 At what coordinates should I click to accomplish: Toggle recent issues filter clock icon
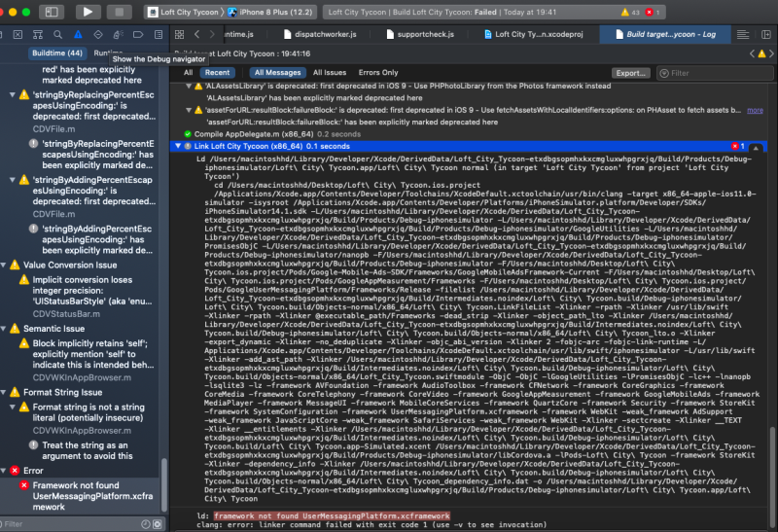click(x=146, y=524)
